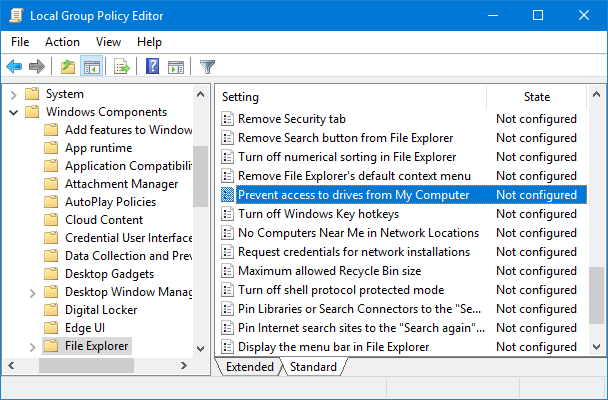The height and width of the screenshot is (400, 608).
Task: Select the Turn off Windows Key hotkeys policy
Action: tap(318, 214)
